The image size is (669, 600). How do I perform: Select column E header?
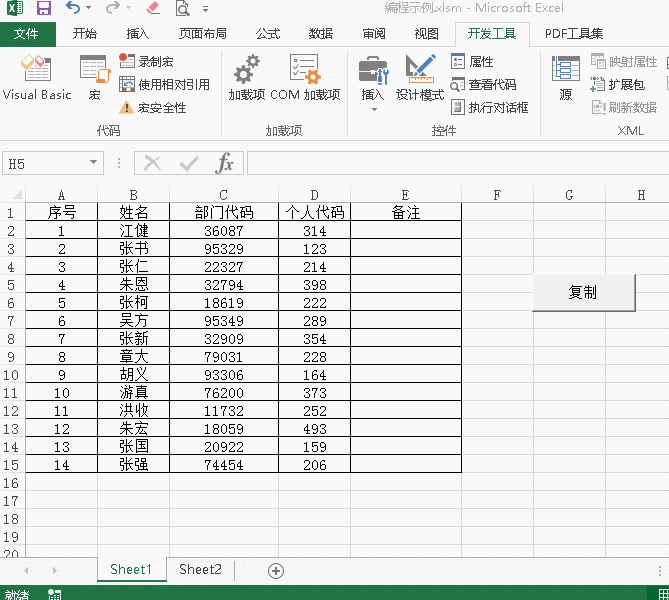406,195
